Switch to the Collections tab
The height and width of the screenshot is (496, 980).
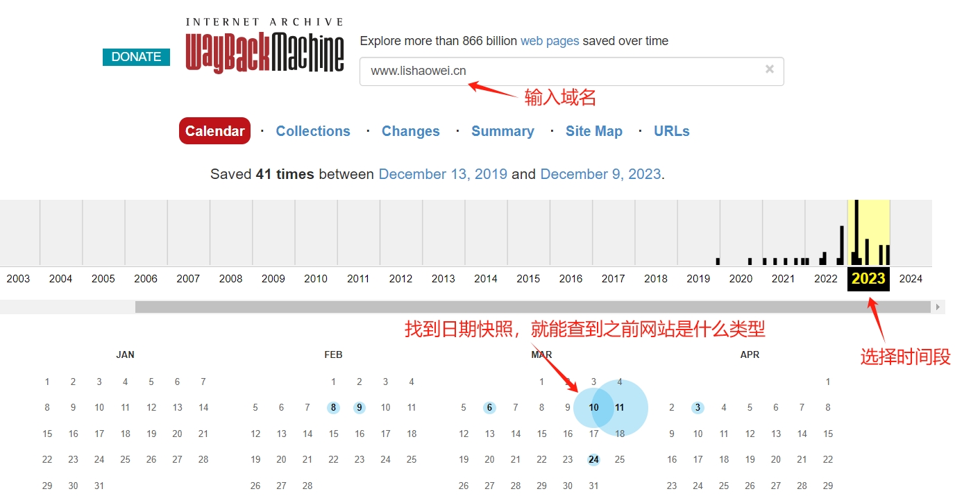click(x=313, y=130)
